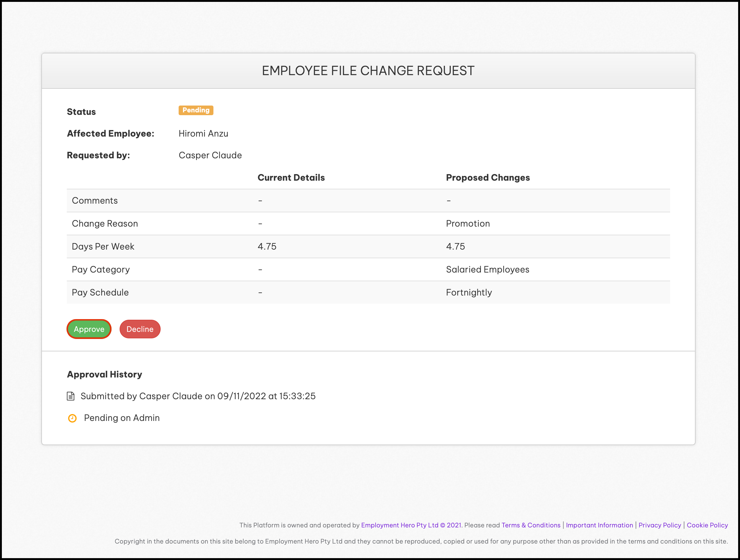This screenshot has width=740, height=560.
Task: Click the affected employee name Hiromi Anzu
Action: 203,134
